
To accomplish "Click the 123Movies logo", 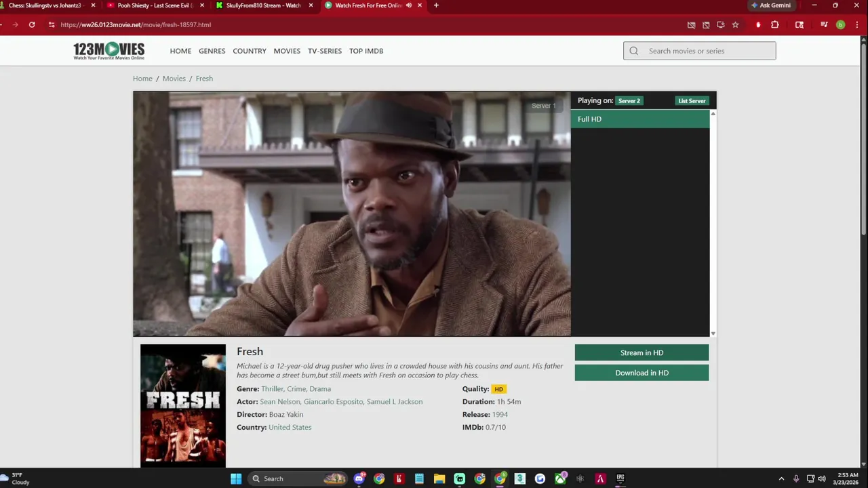I will pos(109,51).
